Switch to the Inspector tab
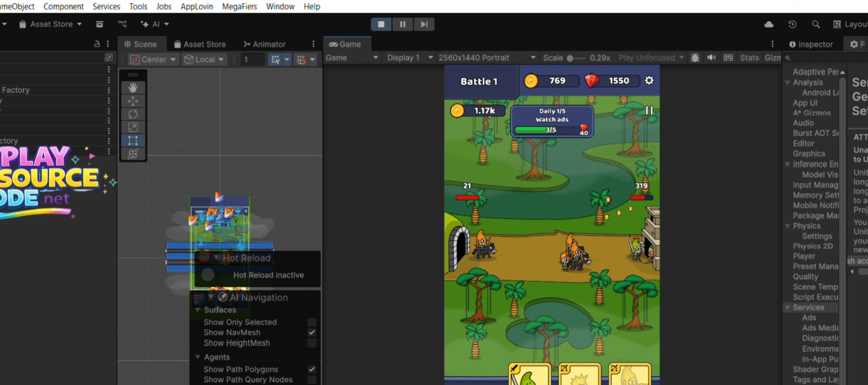 coord(811,44)
